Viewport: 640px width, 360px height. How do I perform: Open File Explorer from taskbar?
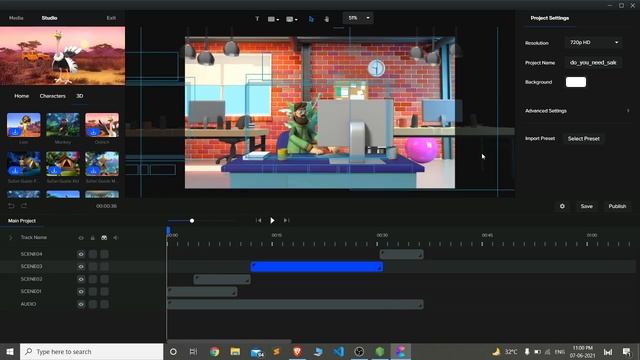coord(235,351)
